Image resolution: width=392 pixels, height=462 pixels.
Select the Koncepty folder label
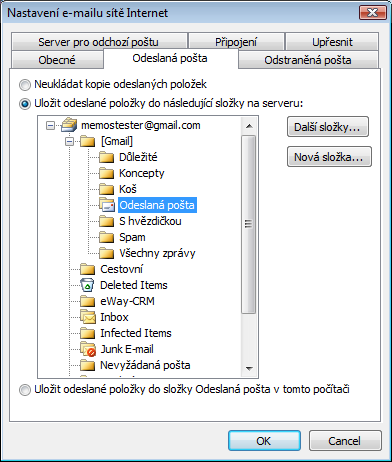click(x=142, y=173)
